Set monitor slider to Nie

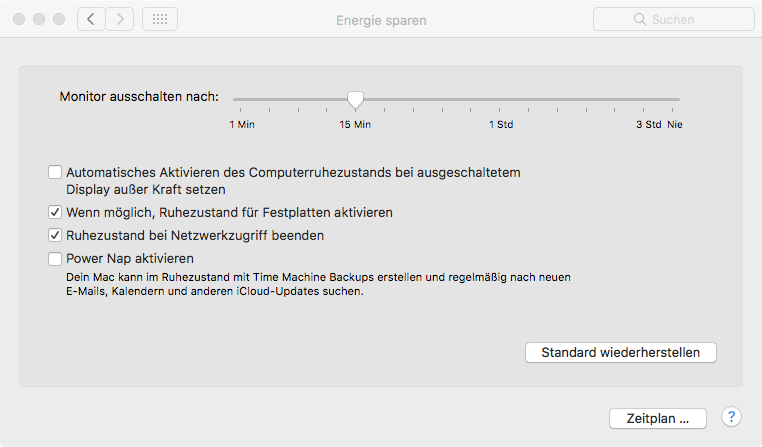678,100
